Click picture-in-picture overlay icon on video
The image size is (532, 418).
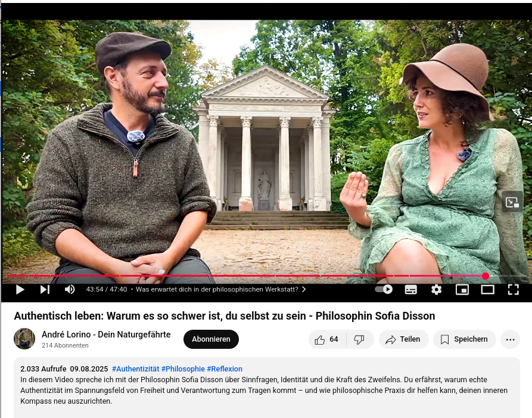(512, 202)
